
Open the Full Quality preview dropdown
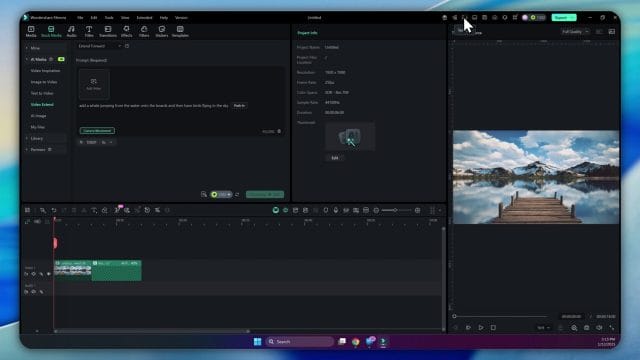pyautogui.click(x=575, y=32)
